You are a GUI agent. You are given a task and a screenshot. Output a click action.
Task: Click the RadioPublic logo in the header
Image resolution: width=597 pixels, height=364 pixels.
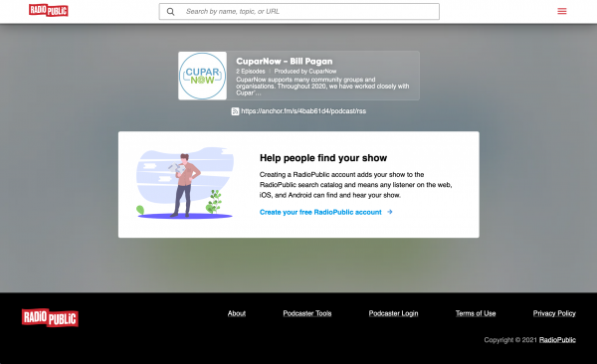[49, 10]
